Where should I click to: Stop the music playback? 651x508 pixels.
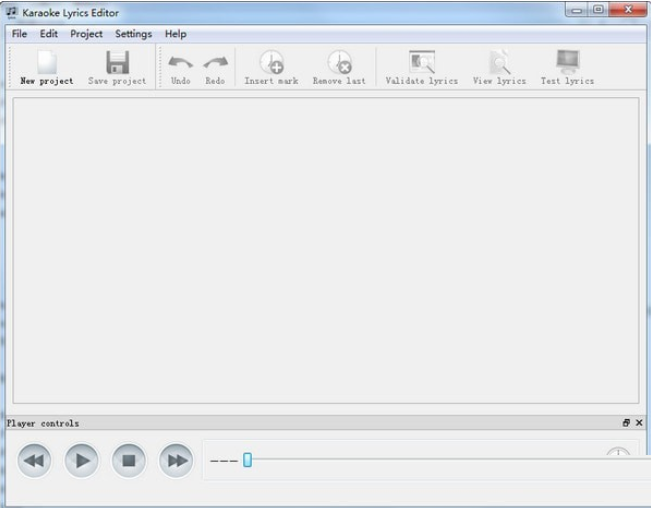coord(129,460)
